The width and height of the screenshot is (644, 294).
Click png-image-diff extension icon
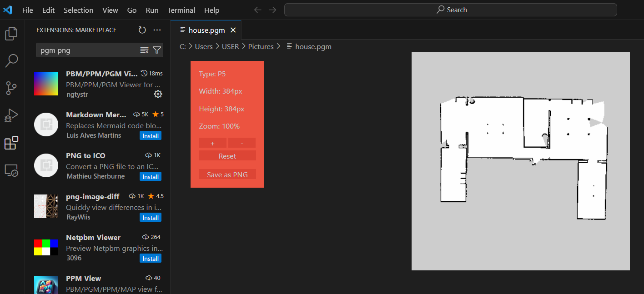coord(46,206)
